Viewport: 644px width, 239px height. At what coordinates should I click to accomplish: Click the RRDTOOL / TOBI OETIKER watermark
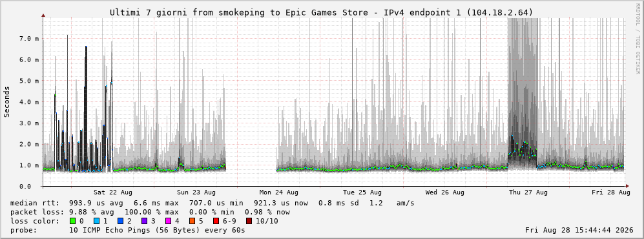click(x=638, y=39)
